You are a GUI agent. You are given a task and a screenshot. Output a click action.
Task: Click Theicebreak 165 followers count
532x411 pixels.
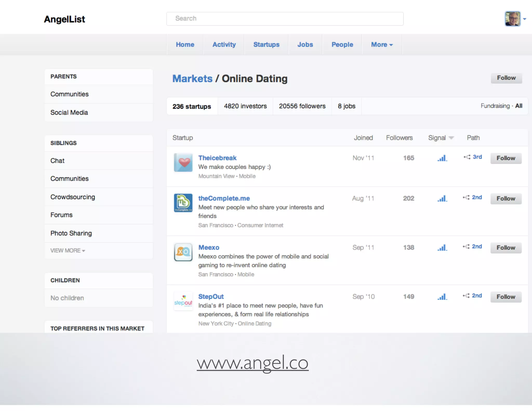pyautogui.click(x=409, y=158)
